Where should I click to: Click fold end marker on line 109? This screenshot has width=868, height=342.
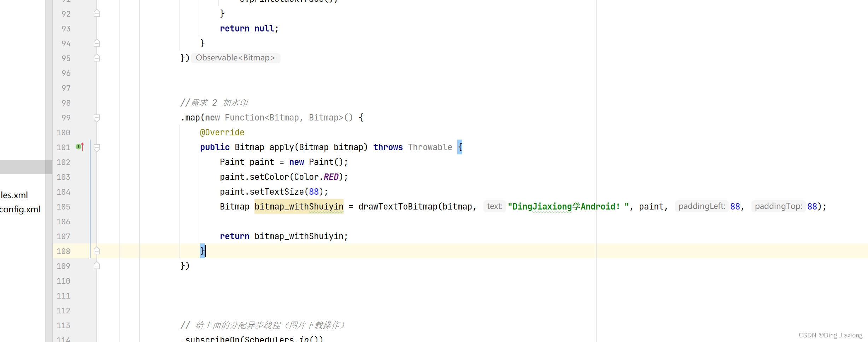pyautogui.click(x=97, y=266)
